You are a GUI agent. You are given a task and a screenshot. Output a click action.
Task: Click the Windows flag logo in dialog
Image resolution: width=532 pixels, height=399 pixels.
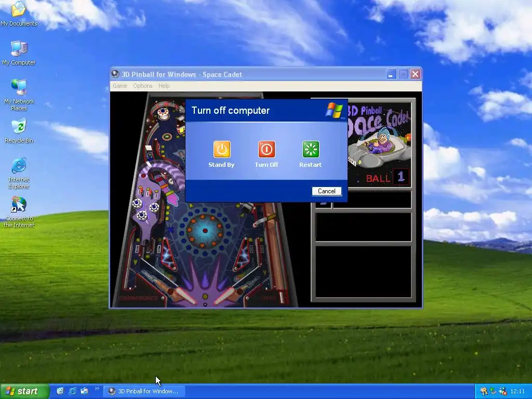334,111
